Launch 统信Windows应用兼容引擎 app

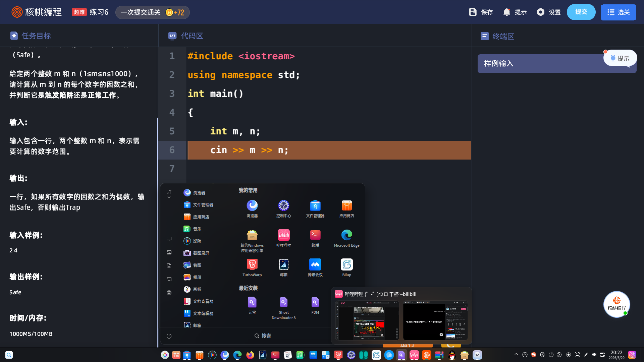point(252,241)
